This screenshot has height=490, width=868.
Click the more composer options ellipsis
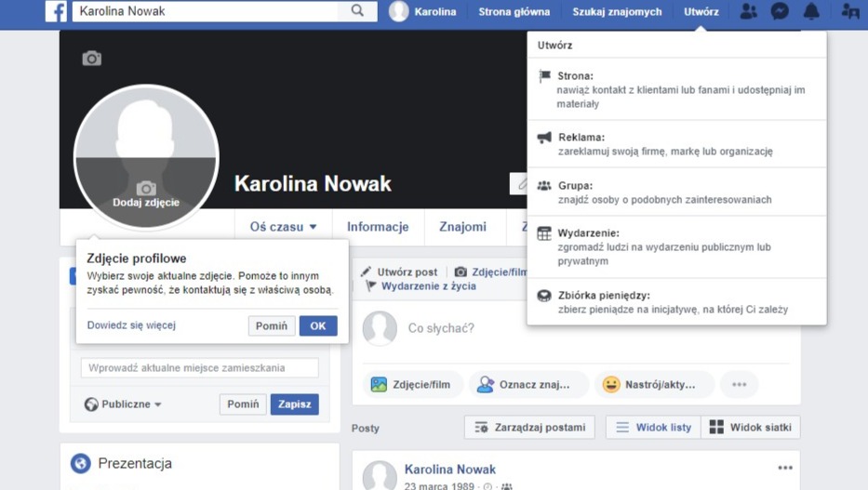click(740, 384)
